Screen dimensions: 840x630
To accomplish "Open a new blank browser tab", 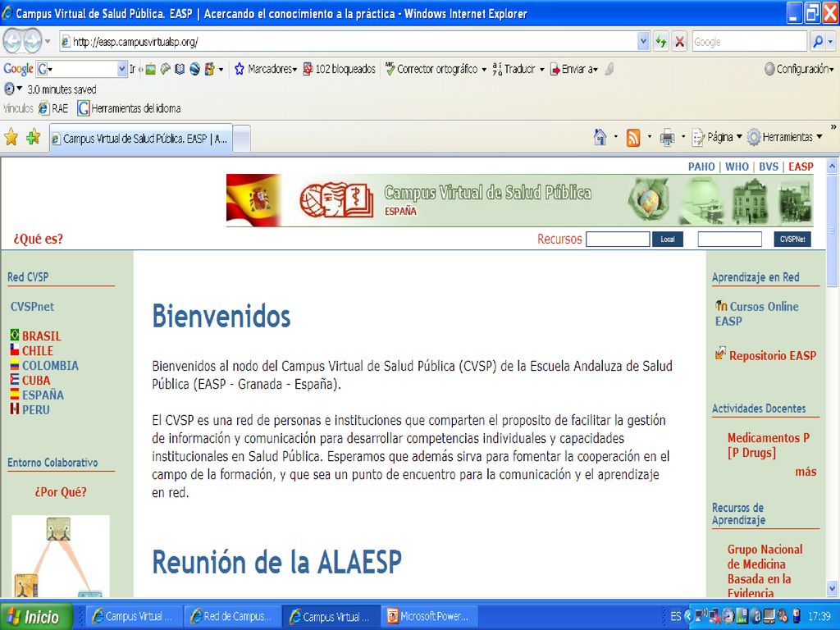I will (x=242, y=139).
